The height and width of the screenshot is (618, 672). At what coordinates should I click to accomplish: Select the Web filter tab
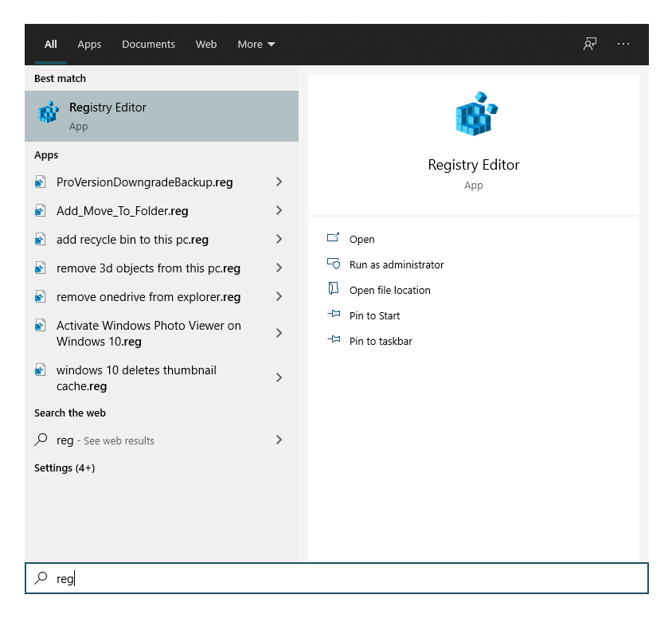206,44
